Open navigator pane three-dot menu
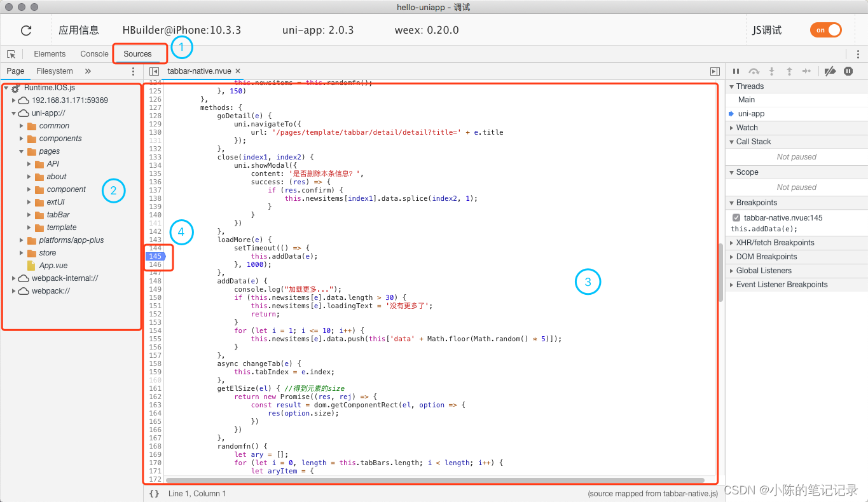 point(133,71)
